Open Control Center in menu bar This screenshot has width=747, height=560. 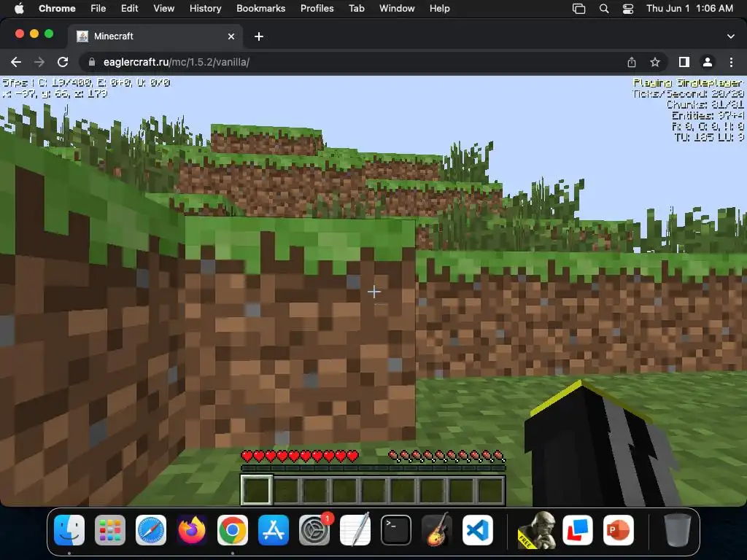(628, 9)
